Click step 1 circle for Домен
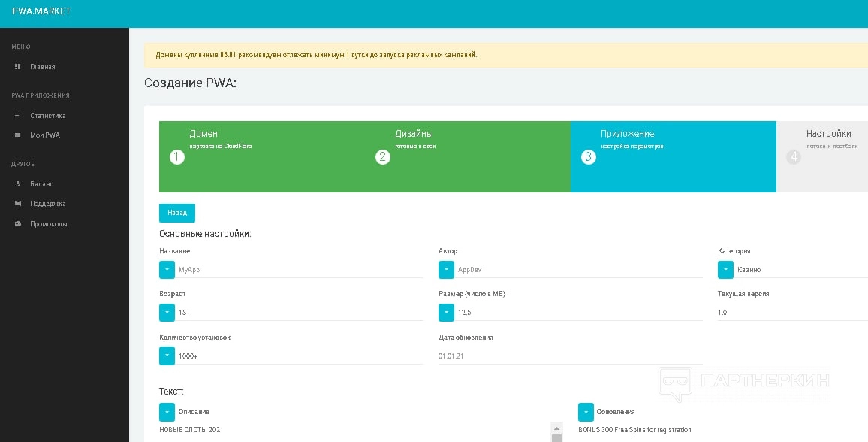The image size is (868, 442). tap(177, 157)
